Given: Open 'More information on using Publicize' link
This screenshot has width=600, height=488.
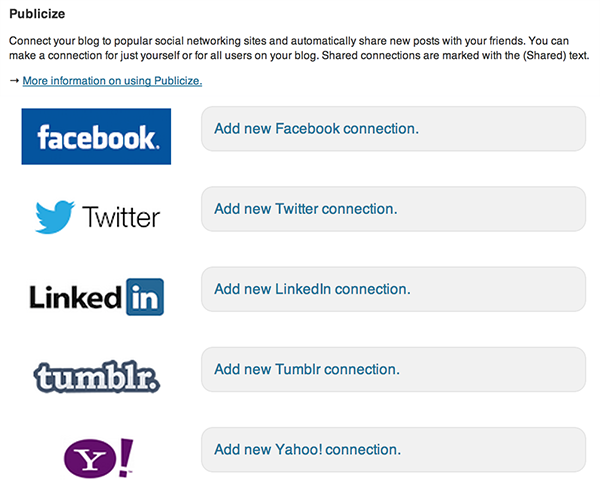Looking at the screenshot, I should [112, 81].
